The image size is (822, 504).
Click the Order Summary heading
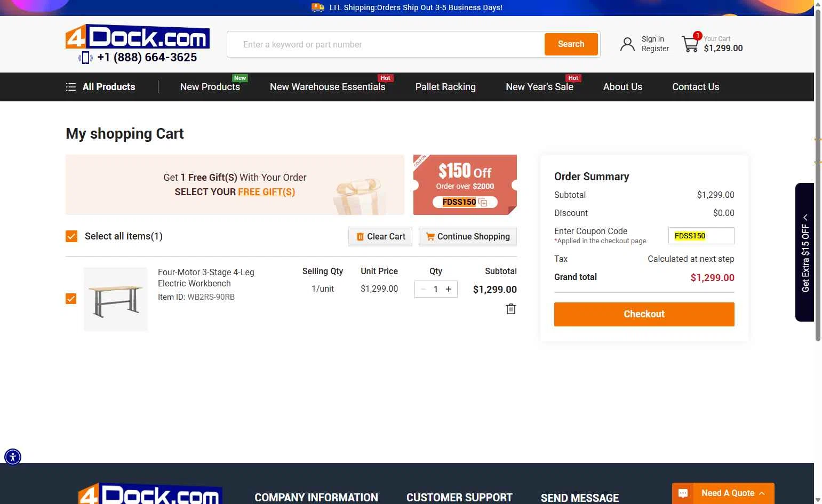tap(592, 177)
